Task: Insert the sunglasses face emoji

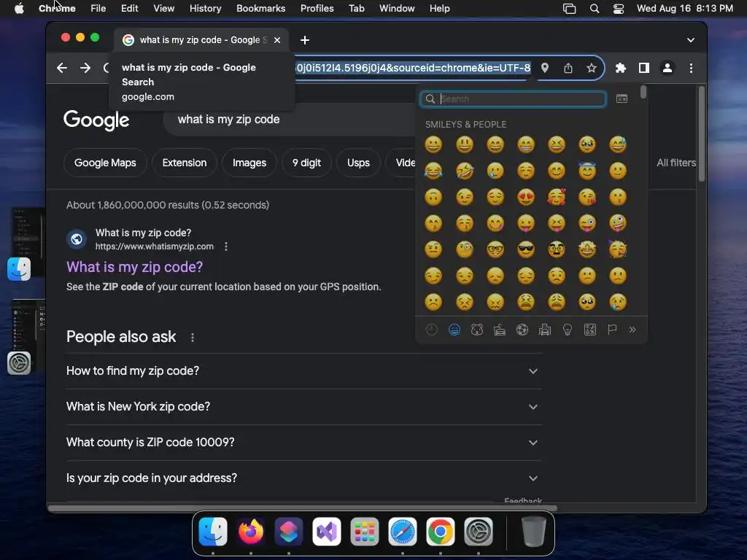Action: (x=526, y=249)
